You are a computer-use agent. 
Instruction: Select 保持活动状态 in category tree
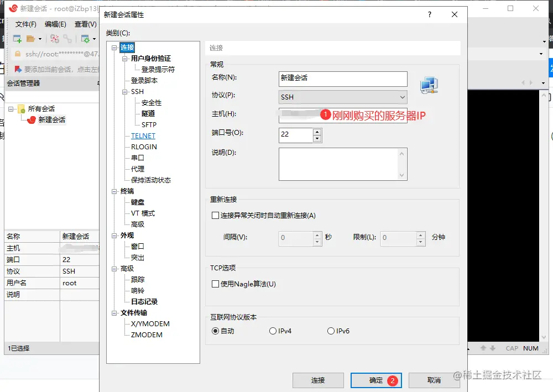pos(151,180)
